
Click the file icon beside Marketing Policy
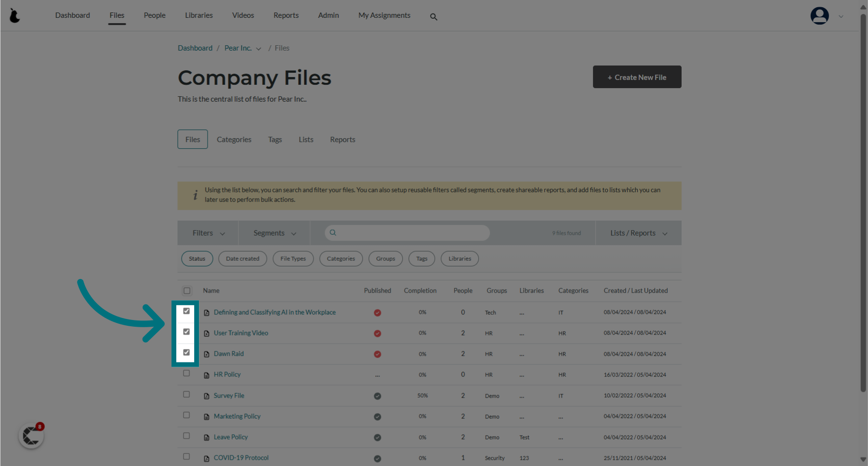pyautogui.click(x=207, y=417)
